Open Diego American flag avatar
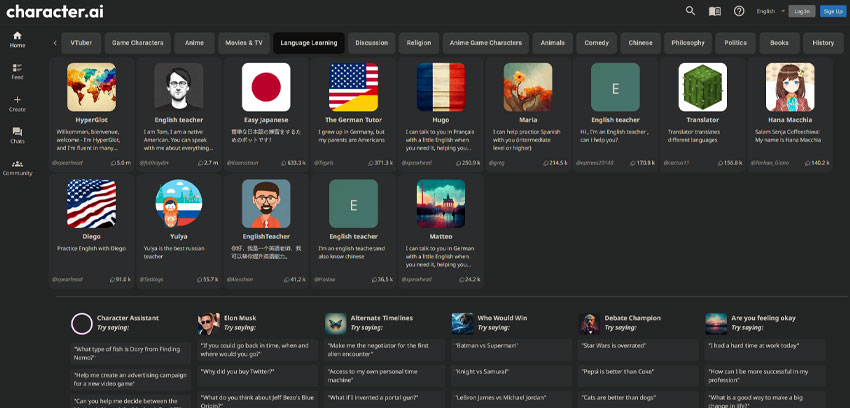The width and height of the screenshot is (850, 408). [x=91, y=204]
